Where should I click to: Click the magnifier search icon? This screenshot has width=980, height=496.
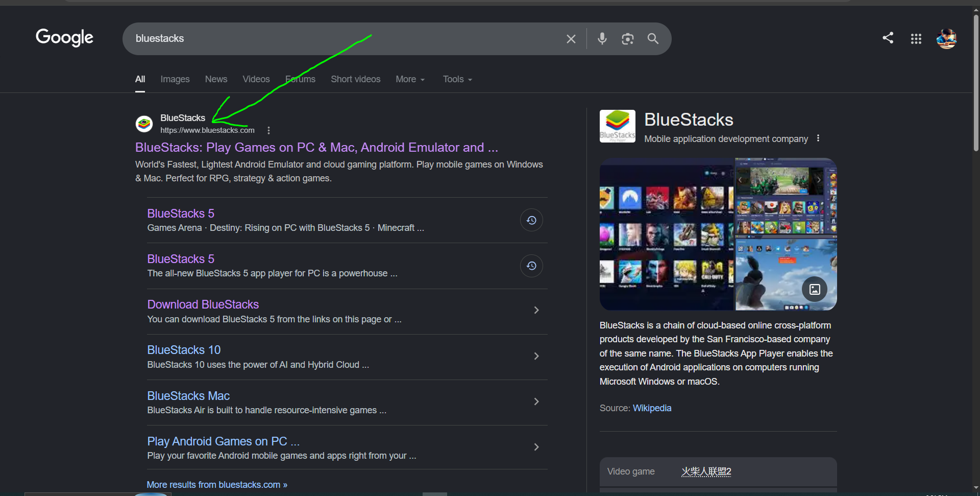653,39
